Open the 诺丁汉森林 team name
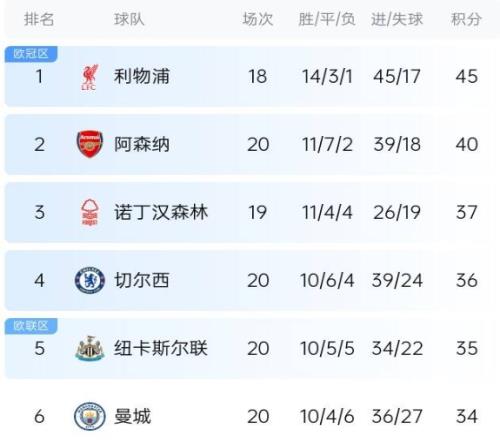The width and height of the screenshot is (500, 440). (x=161, y=212)
